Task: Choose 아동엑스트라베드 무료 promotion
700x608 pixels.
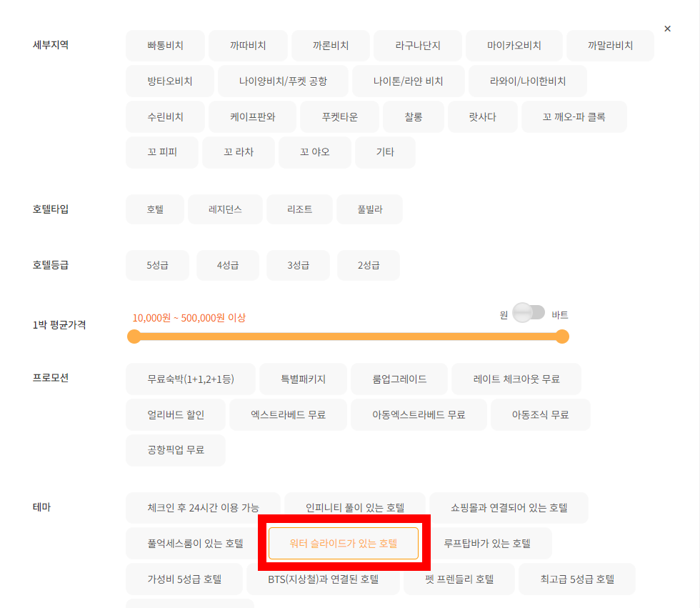Action: click(419, 414)
